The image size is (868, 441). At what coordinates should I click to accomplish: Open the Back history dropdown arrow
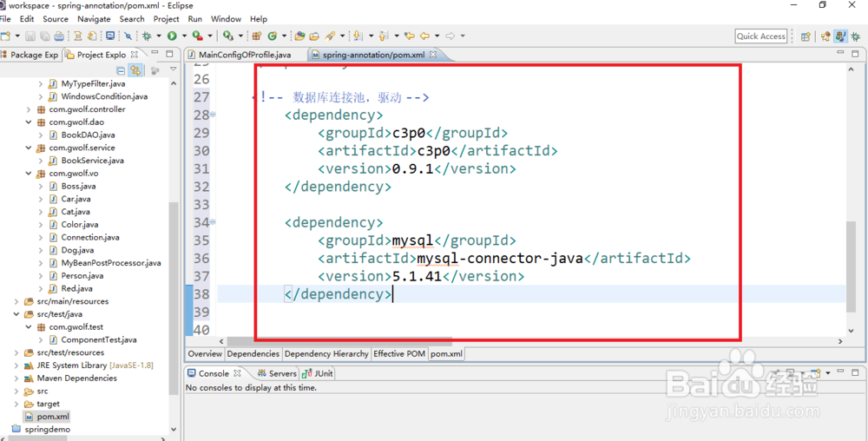tap(437, 36)
